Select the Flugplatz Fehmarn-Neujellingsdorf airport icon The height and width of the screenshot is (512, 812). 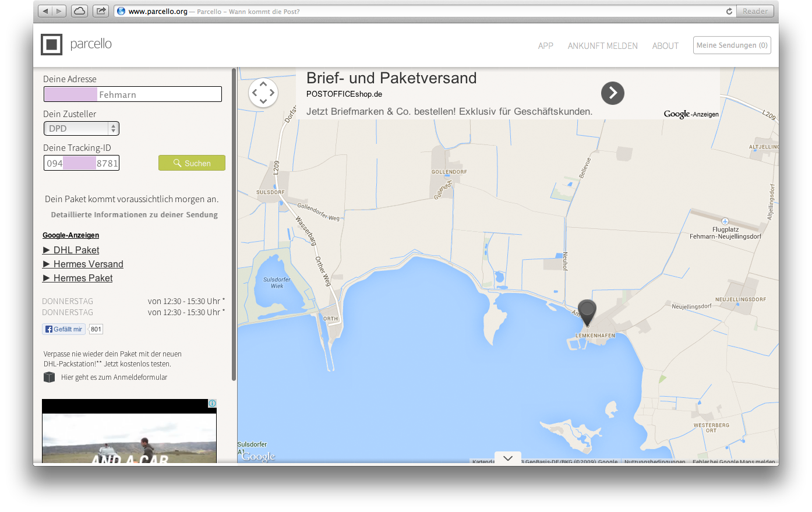tap(725, 221)
